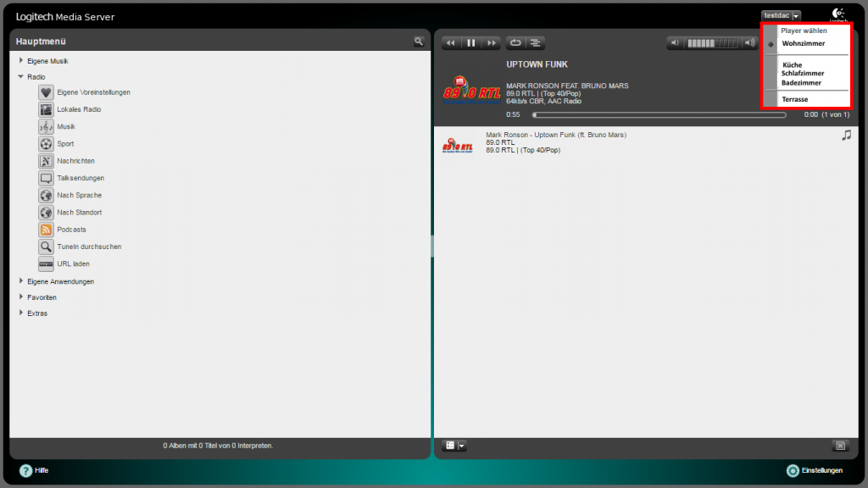Image resolution: width=868 pixels, height=488 pixels.
Task: Choose Küche player from list
Action: [793, 64]
